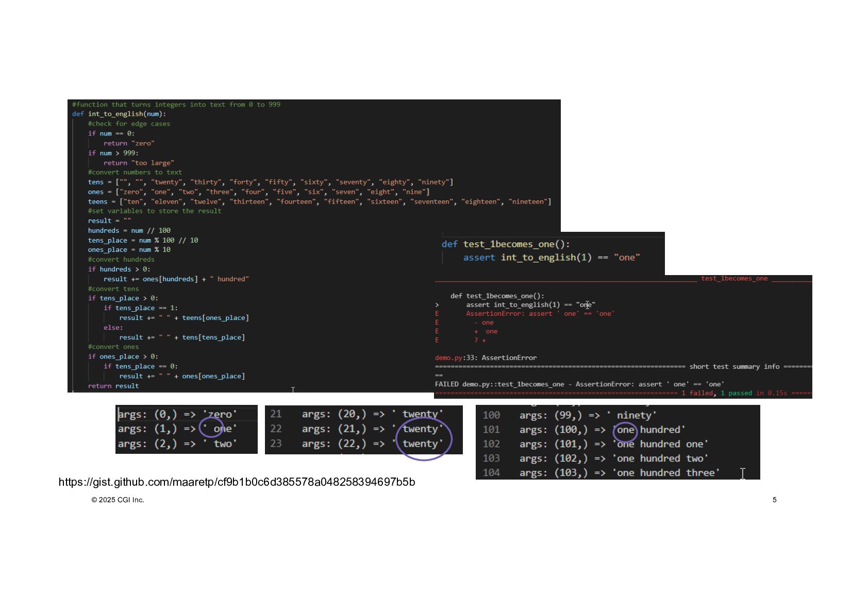This screenshot has height=613, width=868.
Task: Click the 'else:' line in the code
Action: pos(113,328)
